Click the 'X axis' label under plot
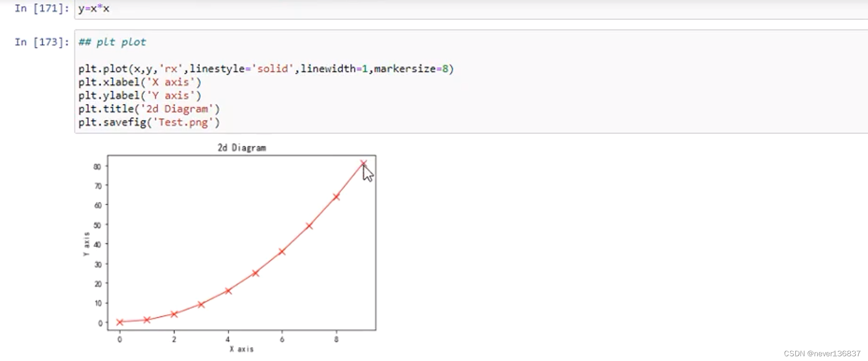 point(242,349)
